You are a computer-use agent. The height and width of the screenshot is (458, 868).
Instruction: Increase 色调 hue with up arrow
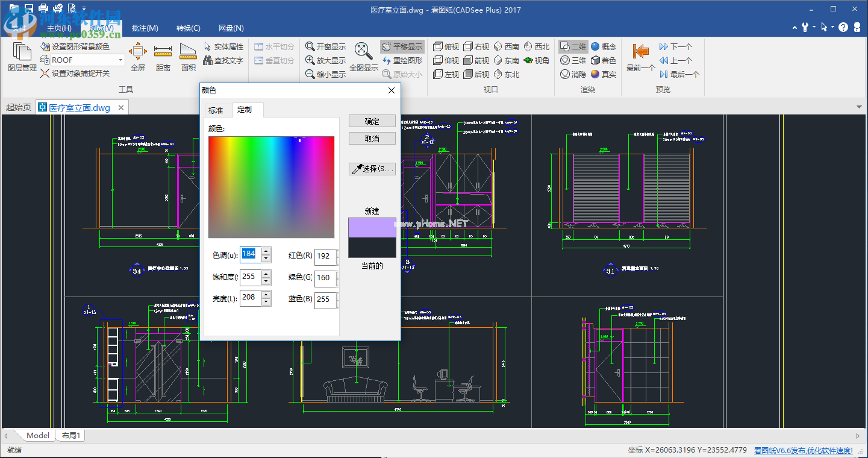coord(266,251)
